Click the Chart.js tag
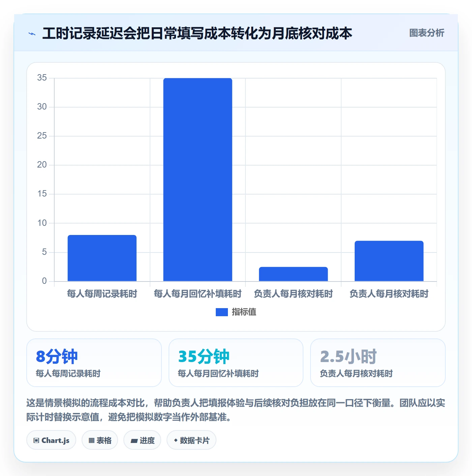Image resolution: width=472 pixels, height=476 pixels. [51, 440]
